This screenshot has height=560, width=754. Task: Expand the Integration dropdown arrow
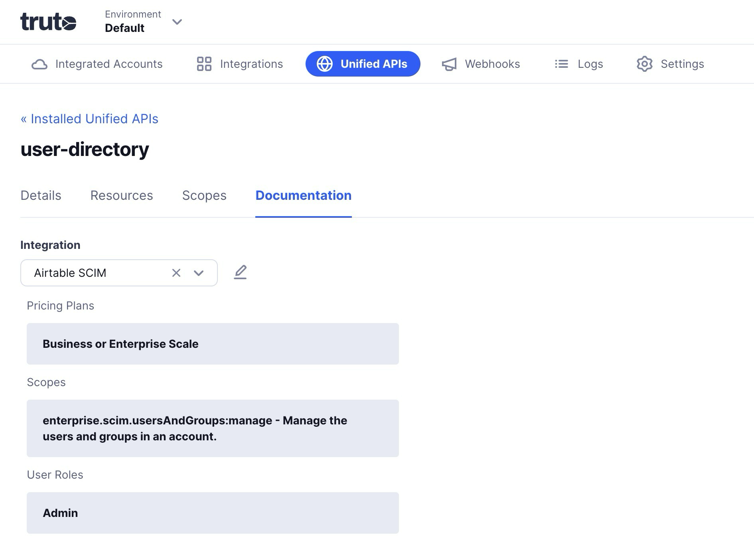[x=199, y=273]
